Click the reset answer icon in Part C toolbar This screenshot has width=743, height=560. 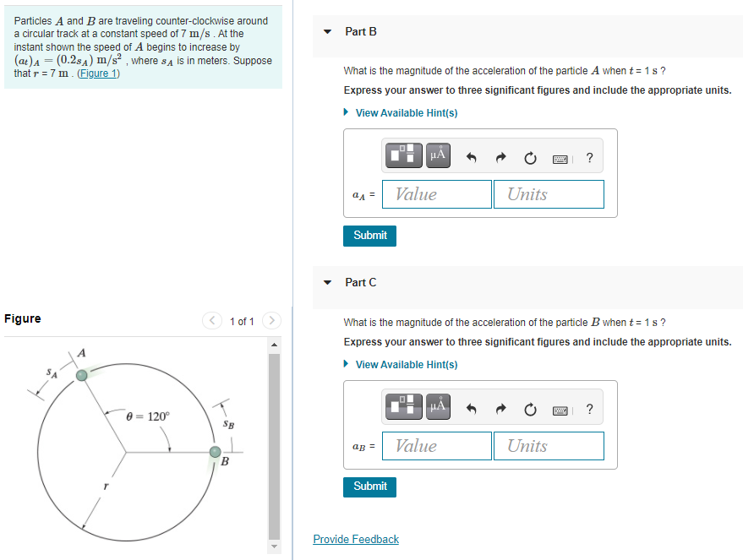point(530,407)
